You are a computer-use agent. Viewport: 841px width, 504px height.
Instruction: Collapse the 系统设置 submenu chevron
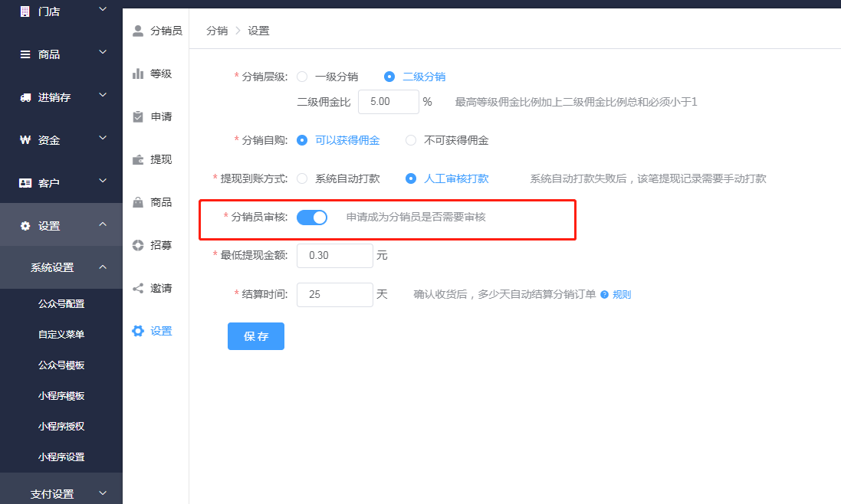pos(103,267)
